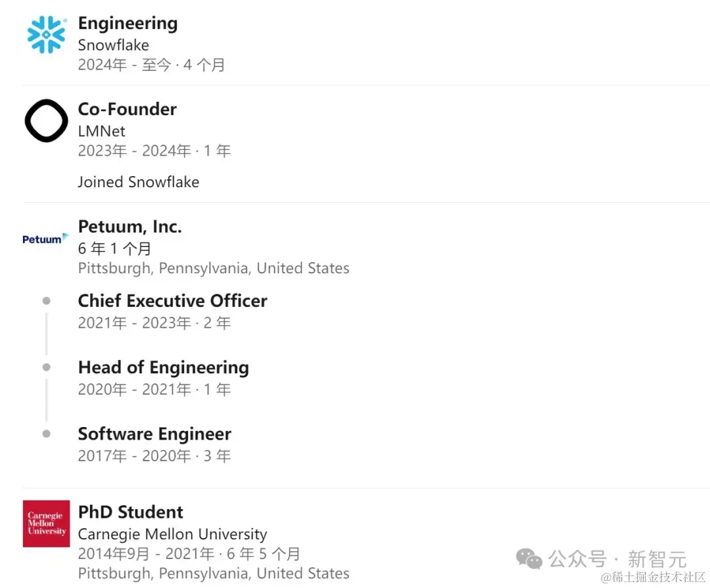
Task: Select the Chief Executive Officer role
Action: 172,301
